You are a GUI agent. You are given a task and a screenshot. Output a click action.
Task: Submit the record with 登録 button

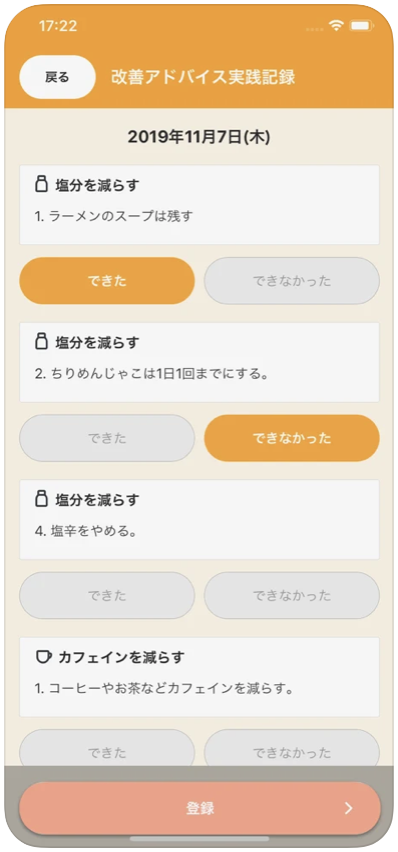tap(200, 809)
